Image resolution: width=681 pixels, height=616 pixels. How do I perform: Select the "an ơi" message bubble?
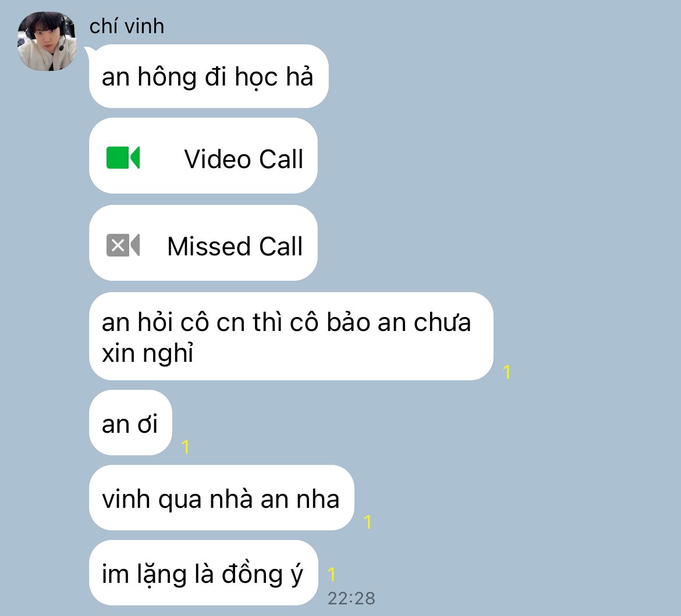point(130,423)
